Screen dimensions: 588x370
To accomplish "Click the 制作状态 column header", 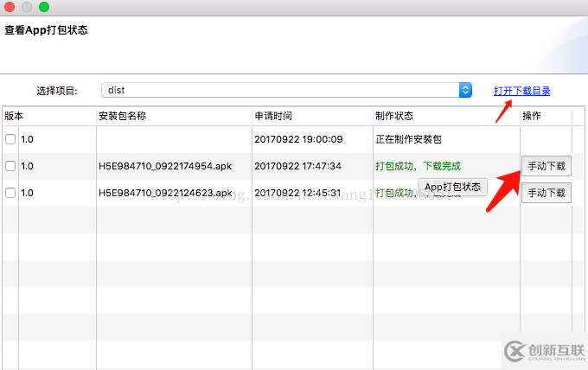I will (x=393, y=116).
